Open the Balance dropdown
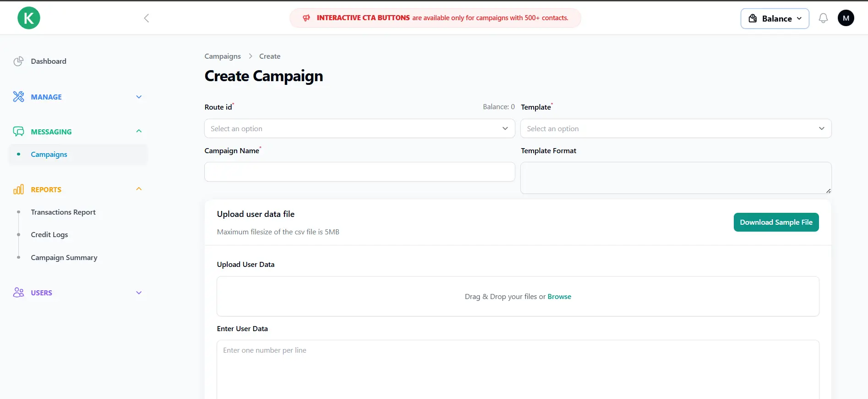The width and height of the screenshot is (868, 399). (x=775, y=18)
